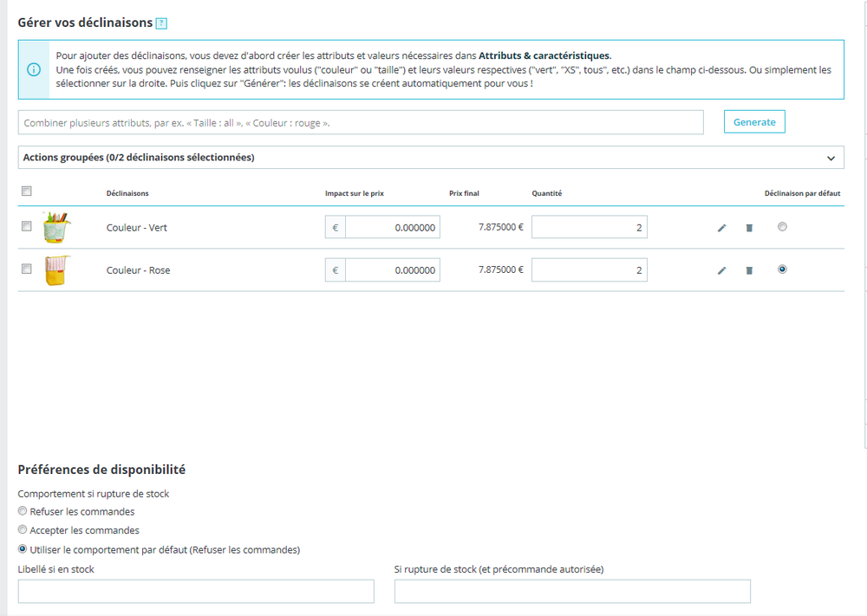Click the Quantité column header
This screenshot has height=616, width=867.
pyautogui.click(x=547, y=193)
